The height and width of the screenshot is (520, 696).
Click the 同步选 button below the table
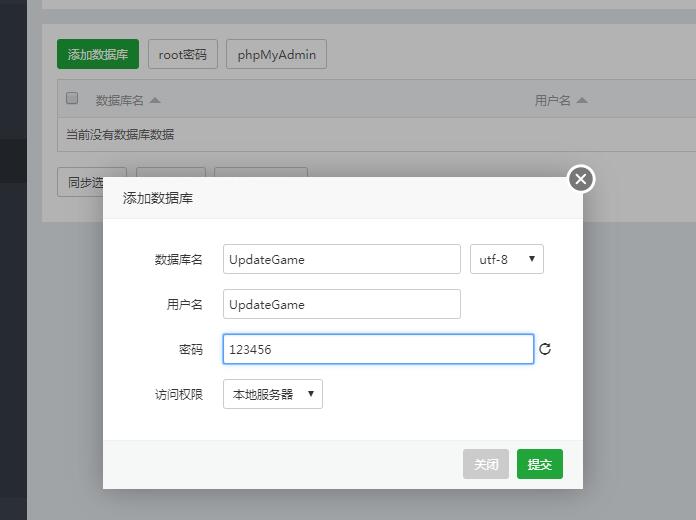(x=85, y=182)
